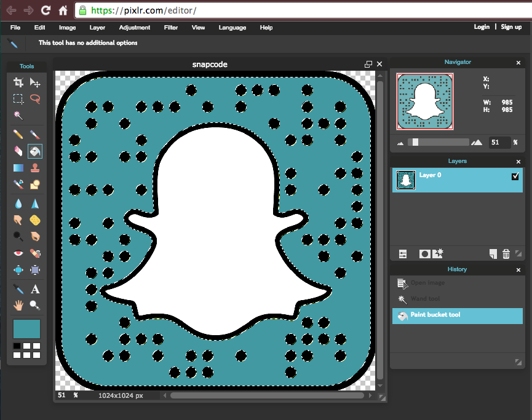This screenshot has width=532, height=420.
Task: Jump to Open image history state
Action: [x=457, y=283]
